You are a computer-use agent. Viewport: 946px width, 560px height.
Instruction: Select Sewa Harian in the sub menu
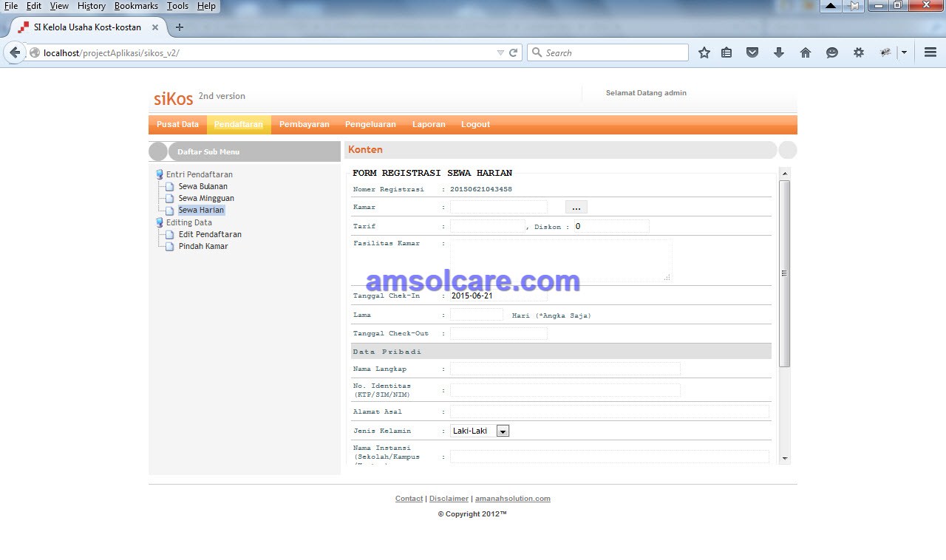click(201, 211)
